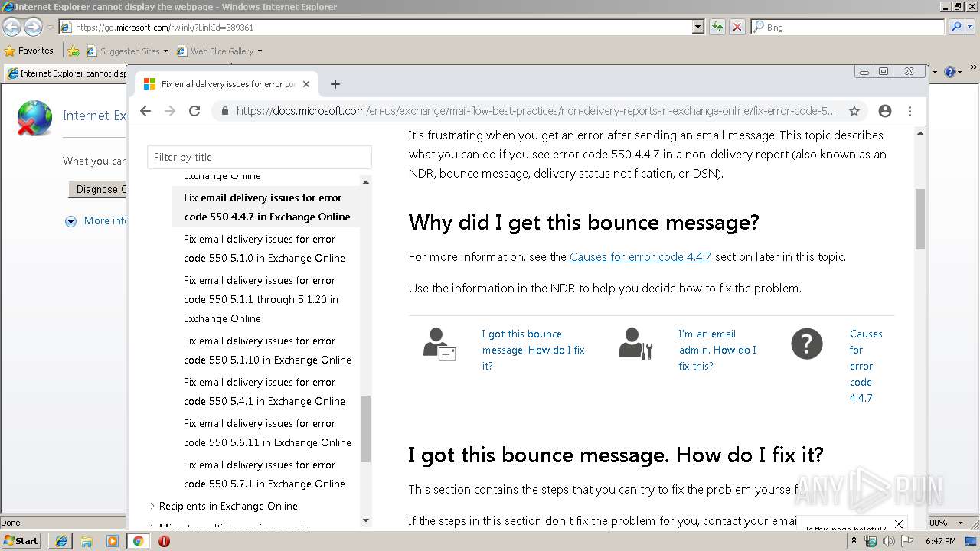Follow Causes for error code 4.4.7 inline link
The width and height of the screenshot is (980, 551).
point(641,256)
